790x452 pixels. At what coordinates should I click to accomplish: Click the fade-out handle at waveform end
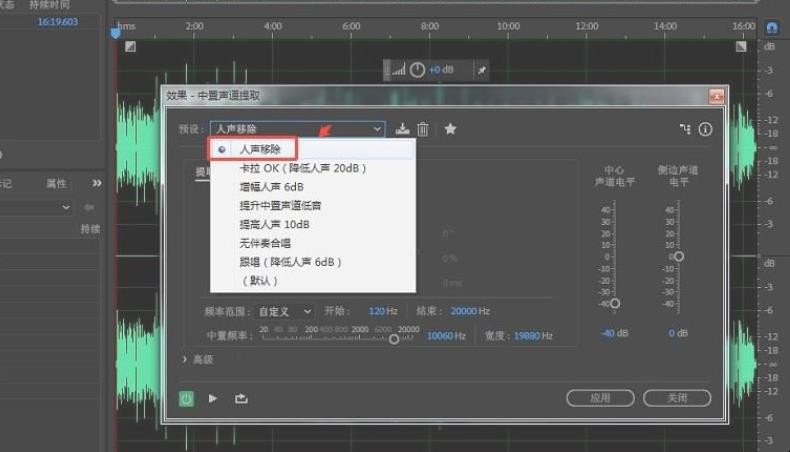tap(741, 47)
